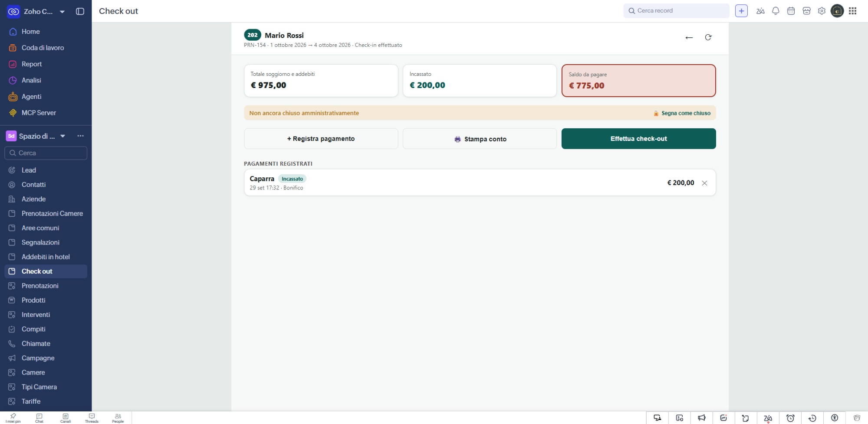This screenshot has width=868, height=424.
Task: Open the accessibility options icon
Action: 835,418
